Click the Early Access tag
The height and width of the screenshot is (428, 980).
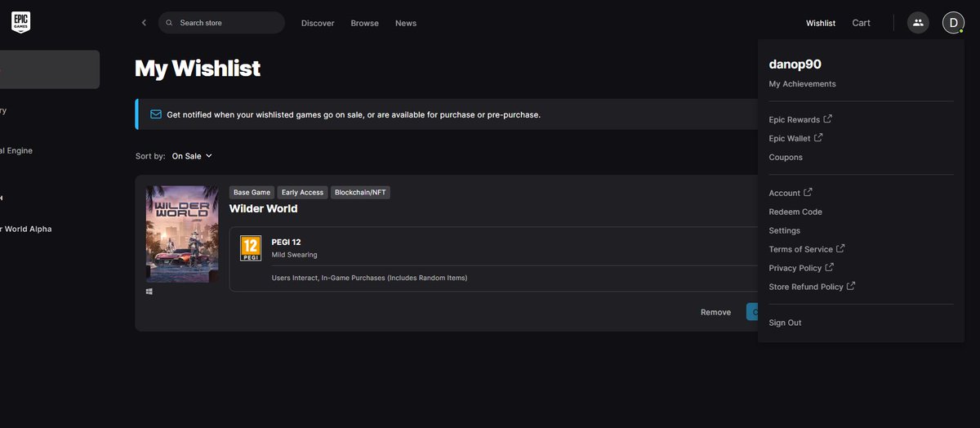click(x=302, y=192)
